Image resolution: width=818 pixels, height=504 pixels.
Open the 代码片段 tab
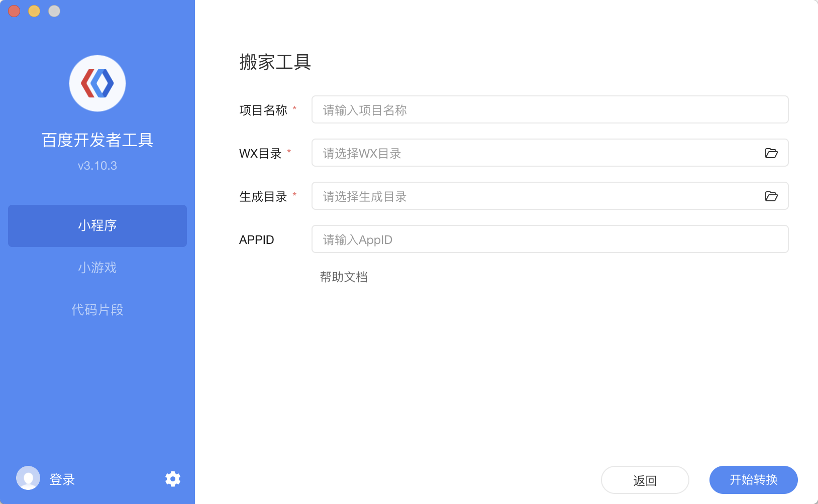(97, 310)
